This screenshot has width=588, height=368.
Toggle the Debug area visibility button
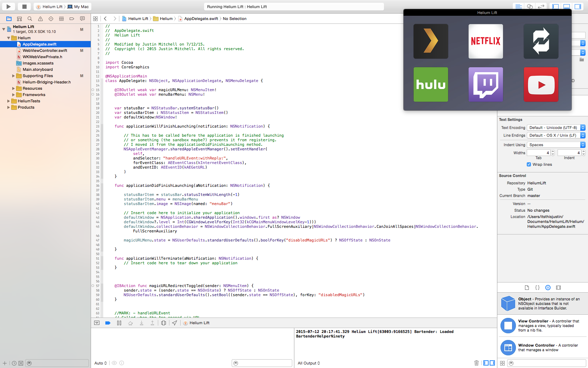(567, 6)
